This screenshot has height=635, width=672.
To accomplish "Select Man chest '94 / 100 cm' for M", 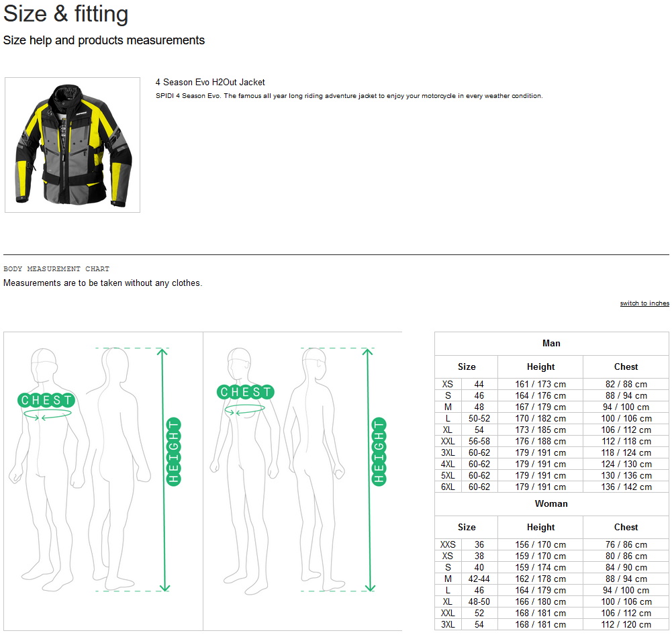I will point(626,407).
